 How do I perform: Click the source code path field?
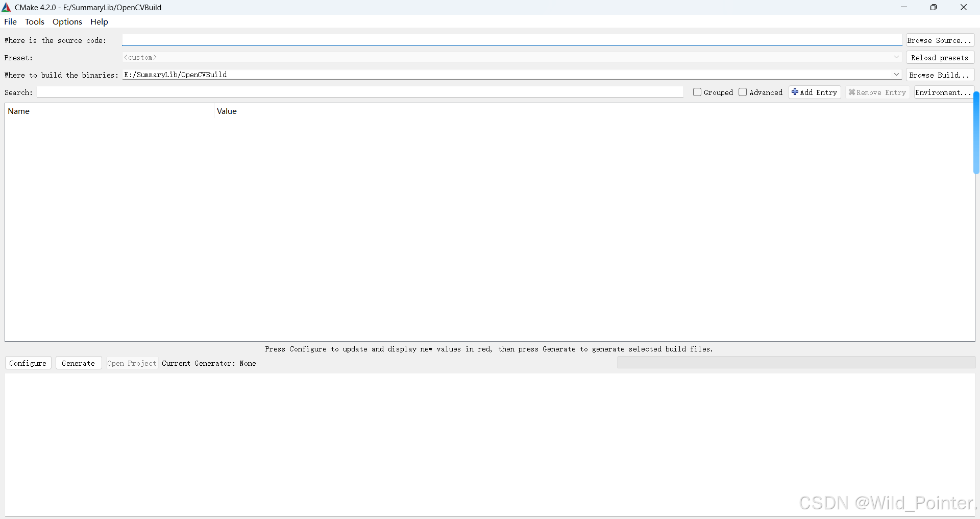pos(512,40)
